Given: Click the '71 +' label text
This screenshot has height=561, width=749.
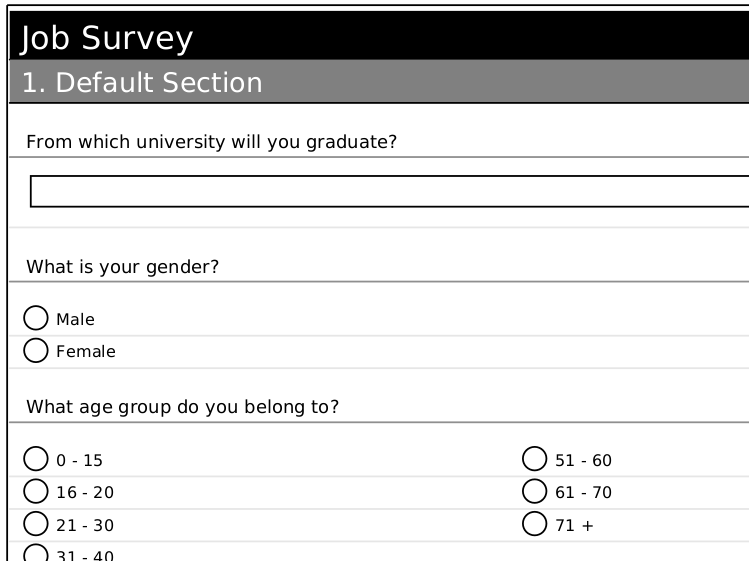Looking at the screenshot, I should click(x=574, y=525).
